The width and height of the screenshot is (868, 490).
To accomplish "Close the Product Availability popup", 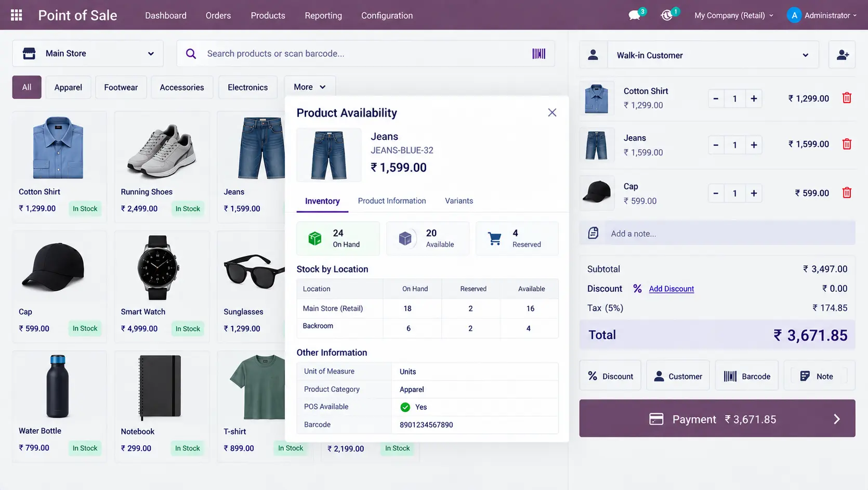I will (552, 112).
